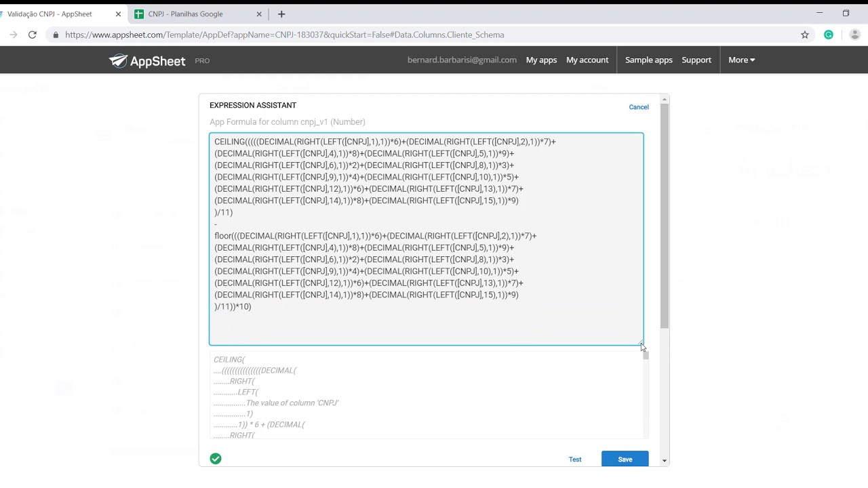Save the expression
This screenshot has height=488, width=868.
coord(625,460)
